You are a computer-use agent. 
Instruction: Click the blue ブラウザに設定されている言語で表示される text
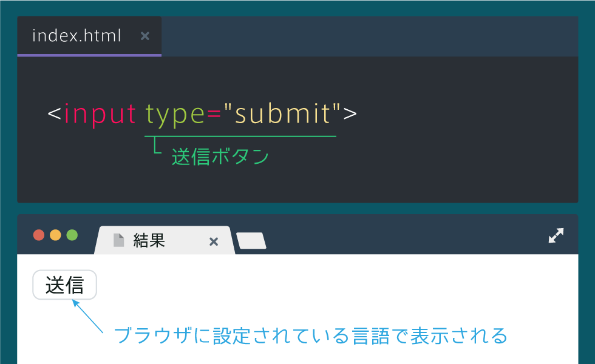(x=311, y=335)
